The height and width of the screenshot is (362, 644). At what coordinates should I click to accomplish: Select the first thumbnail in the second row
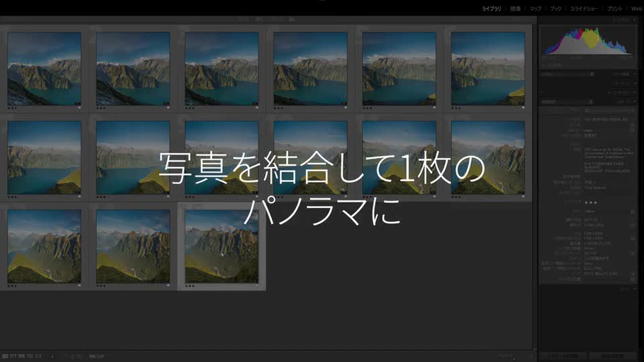tap(44, 158)
